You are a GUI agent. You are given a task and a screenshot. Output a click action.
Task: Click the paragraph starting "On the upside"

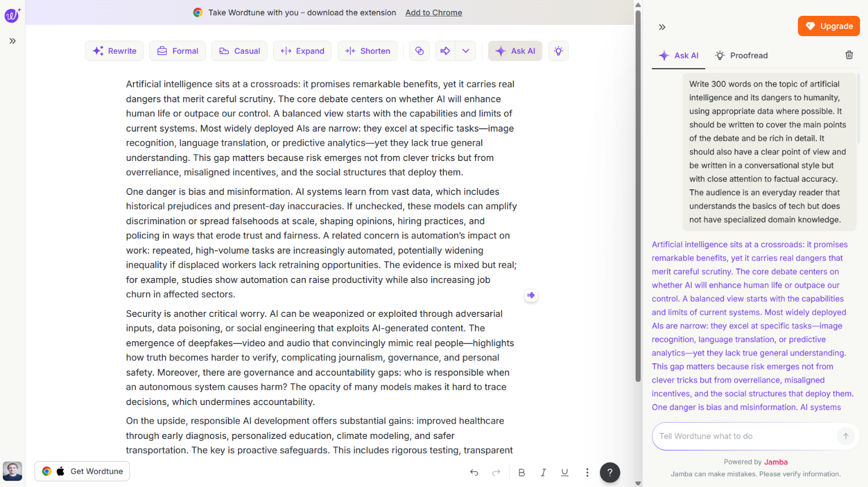coord(319,436)
